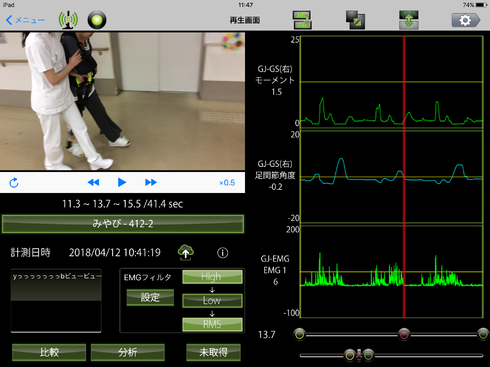Tap the 再生画面 screen title
The height and width of the screenshot is (367, 490).
(245, 20)
